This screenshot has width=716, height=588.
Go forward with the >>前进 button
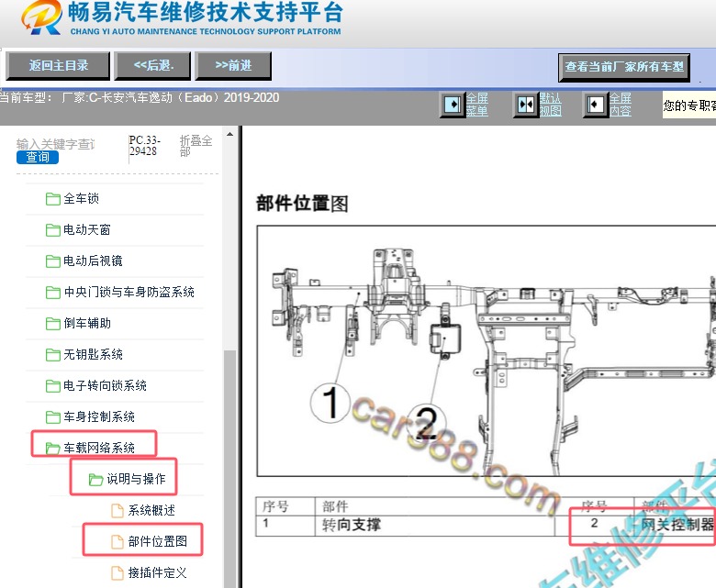click(233, 66)
